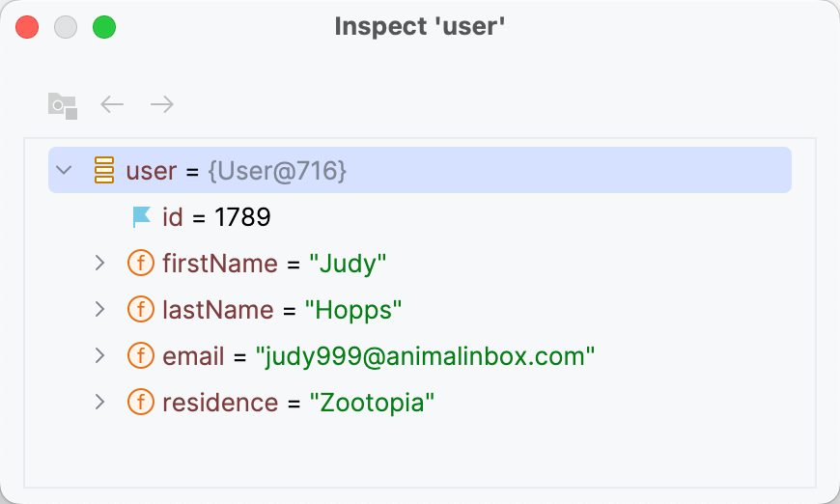Select the {User@716} root value

(x=277, y=171)
